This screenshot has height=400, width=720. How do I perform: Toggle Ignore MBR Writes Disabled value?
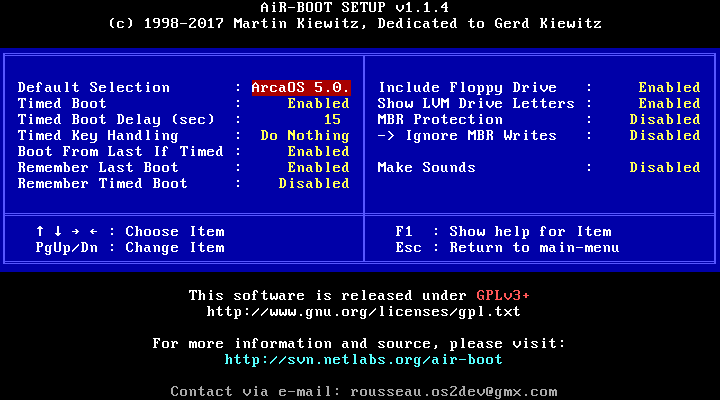[665, 135]
